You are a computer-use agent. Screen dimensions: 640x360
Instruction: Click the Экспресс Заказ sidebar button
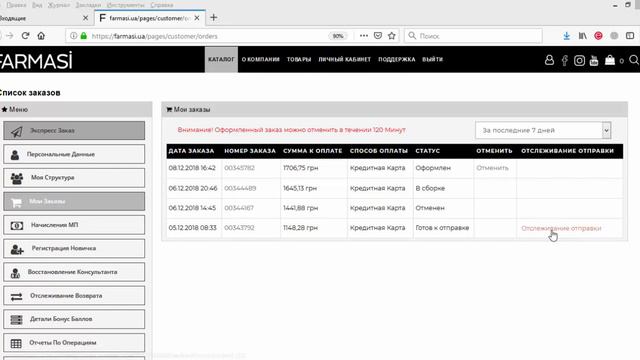(x=74, y=131)
